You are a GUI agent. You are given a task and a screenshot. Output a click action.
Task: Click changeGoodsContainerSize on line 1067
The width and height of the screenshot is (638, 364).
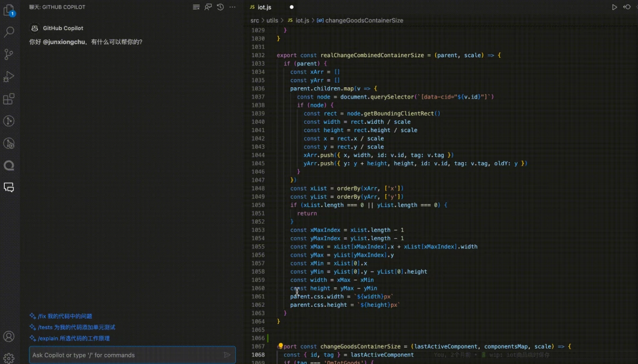[360, 346]
